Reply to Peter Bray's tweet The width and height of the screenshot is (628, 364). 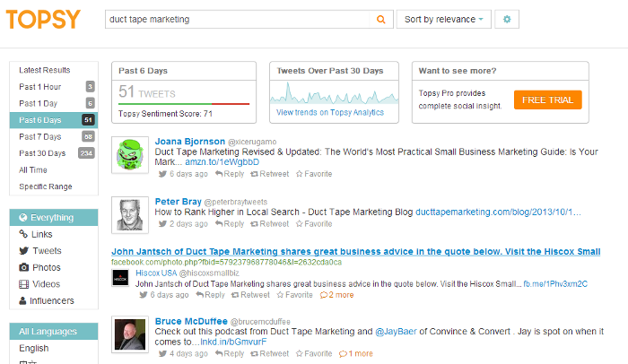point(230,224)
